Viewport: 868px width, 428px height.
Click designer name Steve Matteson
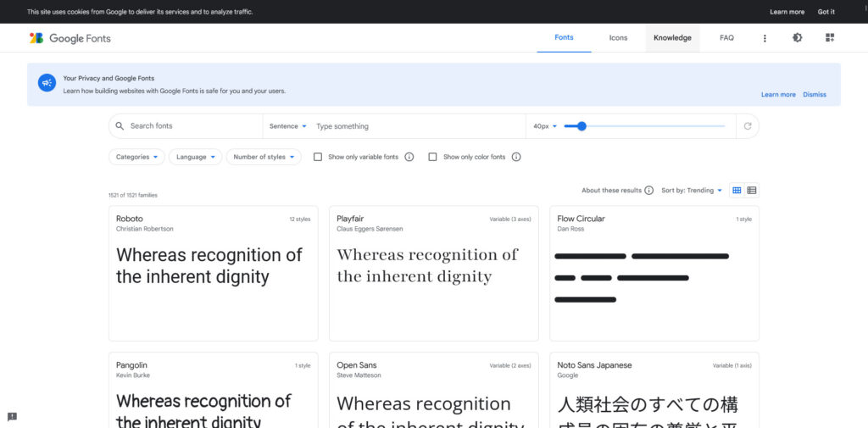coord(359,375)
